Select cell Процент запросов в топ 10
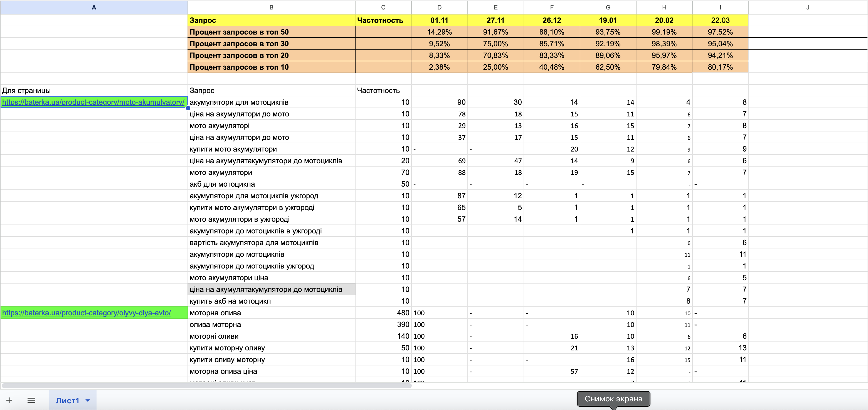The image size is (868, 410). coord(271,67)
